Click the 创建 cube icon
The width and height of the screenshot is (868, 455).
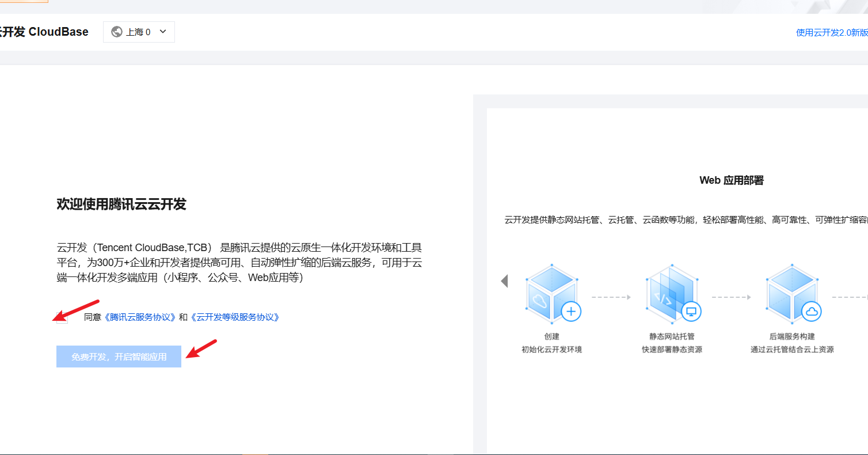[x=552, y=294]
